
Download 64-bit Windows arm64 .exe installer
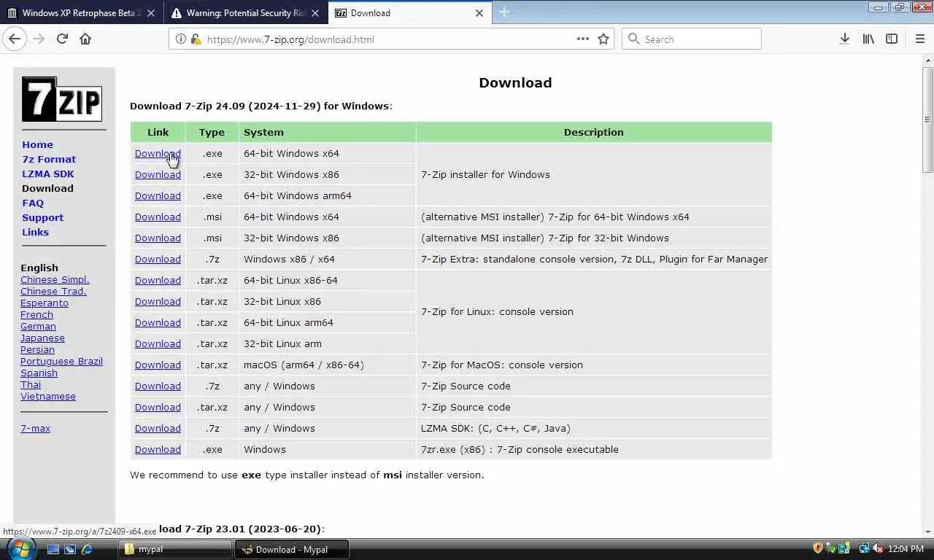tap(158, 195)
